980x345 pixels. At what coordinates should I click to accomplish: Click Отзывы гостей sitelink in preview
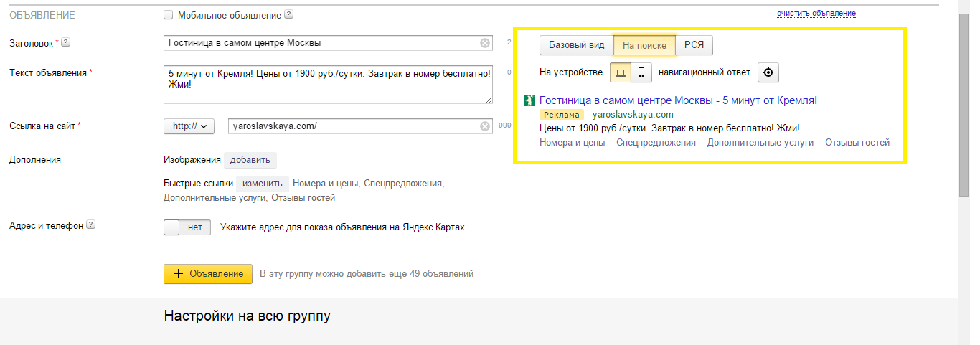tap(857, 143)
